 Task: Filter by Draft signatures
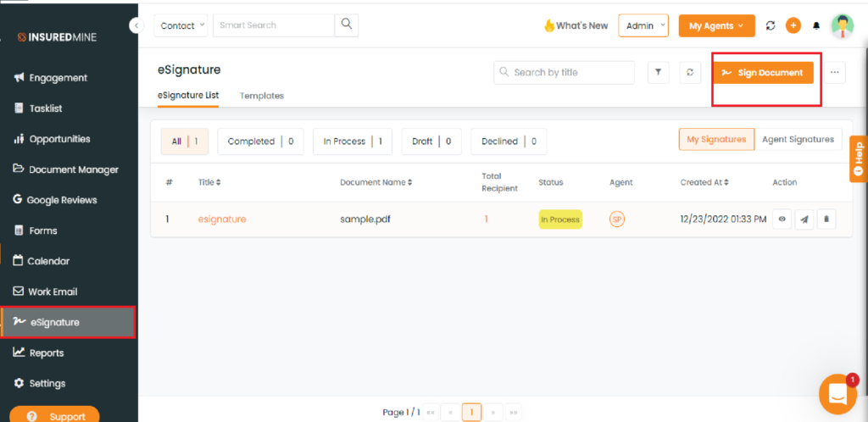431,142
